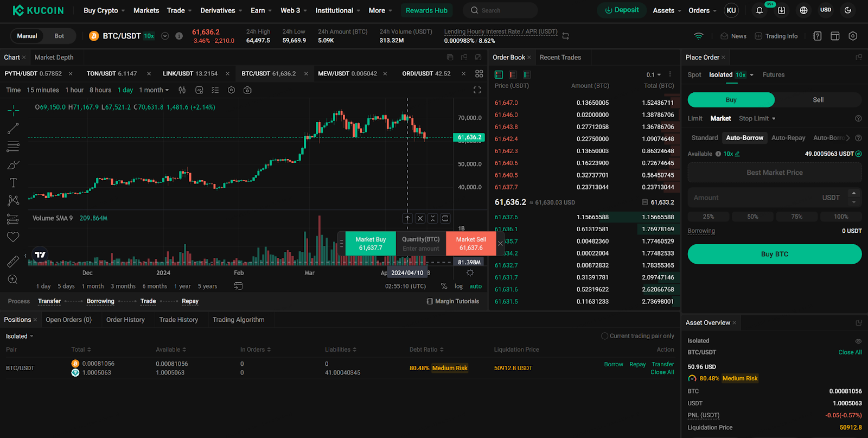
Task: Open the Orders dropdown
Action: [x=703, y=10]
